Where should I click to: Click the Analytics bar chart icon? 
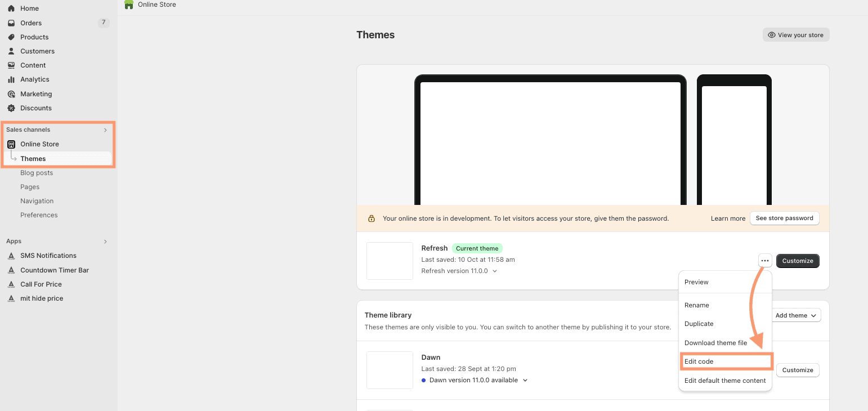11,79
